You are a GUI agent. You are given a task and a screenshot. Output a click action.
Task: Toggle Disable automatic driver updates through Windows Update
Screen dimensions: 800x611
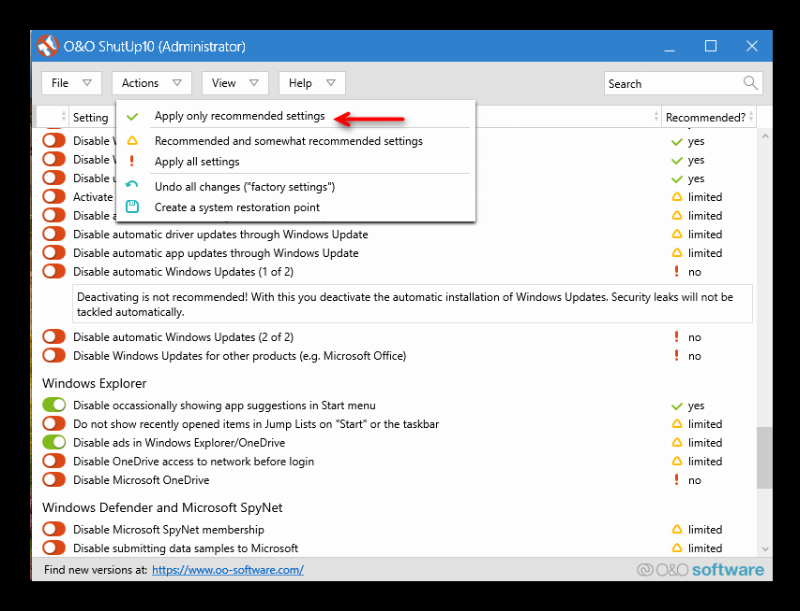pyautogui.click(x=54, y=235)
